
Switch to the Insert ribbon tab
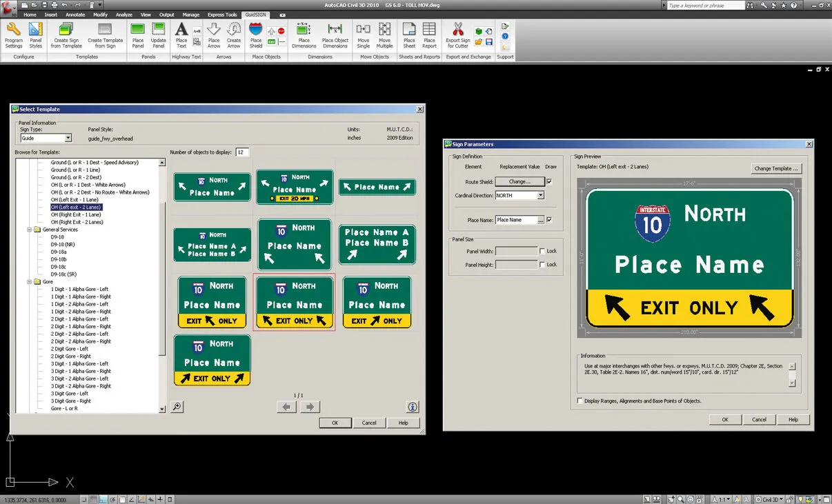click(x=51, y=14)
